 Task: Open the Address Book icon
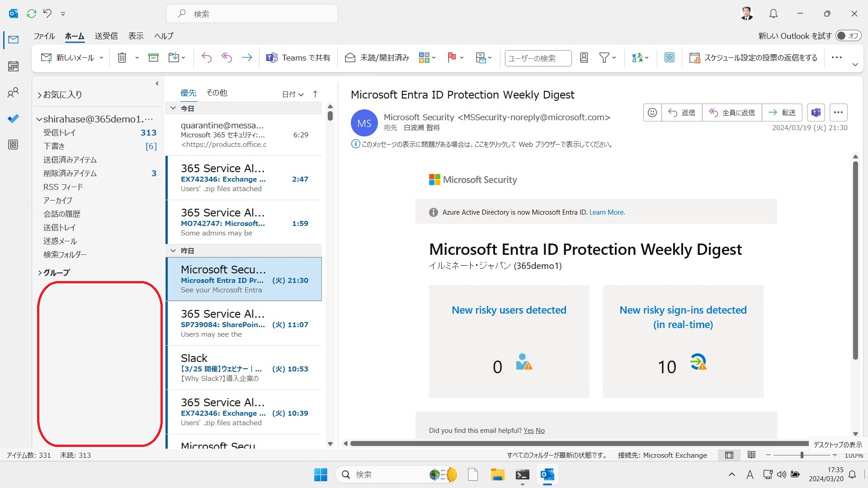point(584,58)
